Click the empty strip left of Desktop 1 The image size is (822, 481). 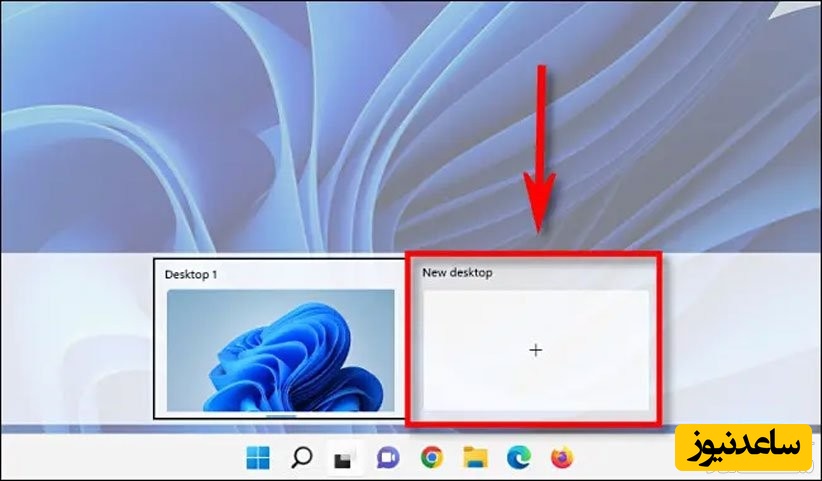(80, 340)
